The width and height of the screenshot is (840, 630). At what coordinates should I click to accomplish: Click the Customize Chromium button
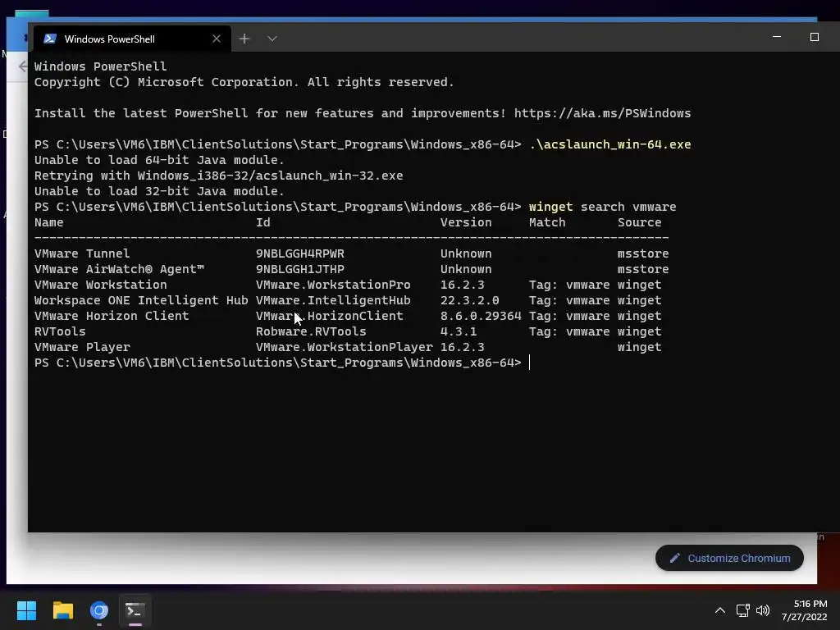729,558
